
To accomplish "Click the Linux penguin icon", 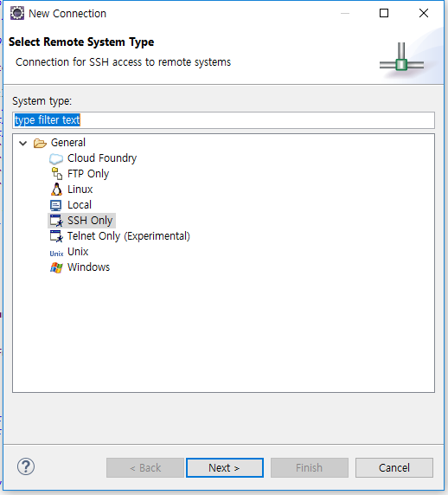I will [56, 190].
